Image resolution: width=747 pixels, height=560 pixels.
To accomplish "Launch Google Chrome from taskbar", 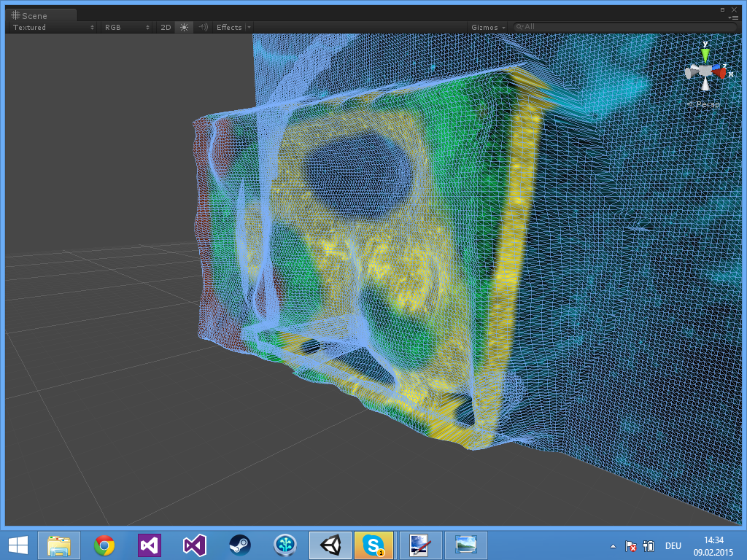I will pos(104,545).
